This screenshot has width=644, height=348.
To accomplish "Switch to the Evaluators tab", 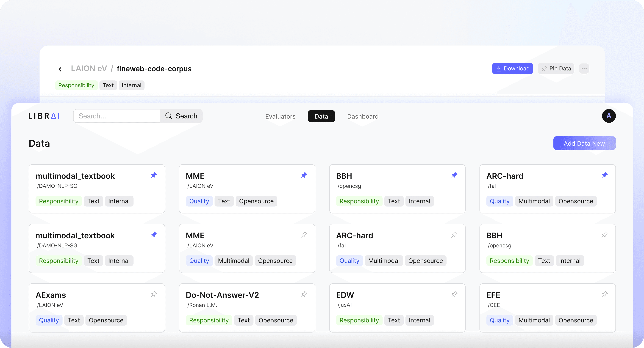I will tap(280, 116).
